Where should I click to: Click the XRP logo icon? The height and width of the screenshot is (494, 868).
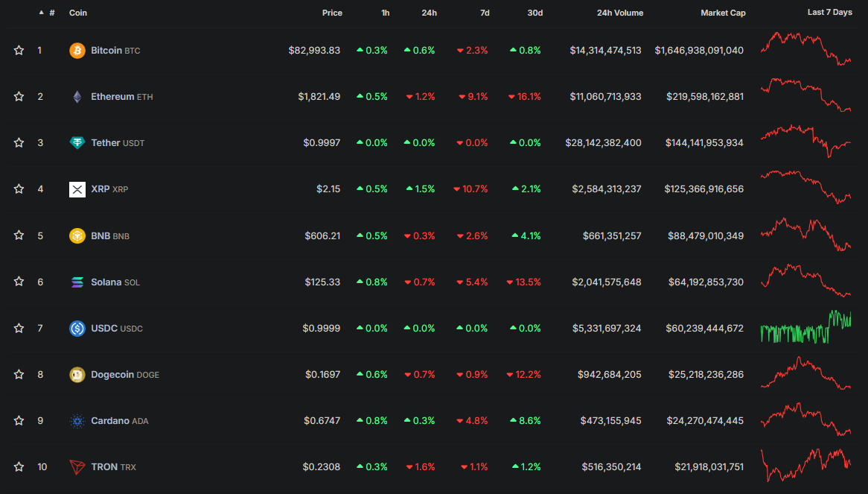tap(77, 189)
